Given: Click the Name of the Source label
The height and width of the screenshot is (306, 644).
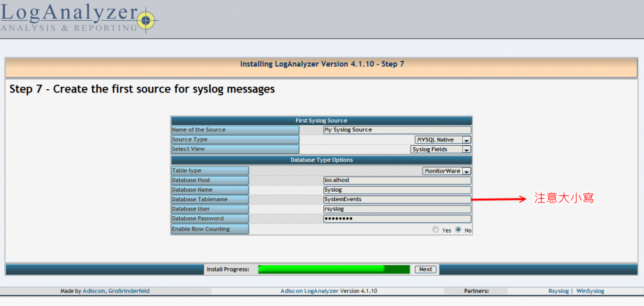Looking at the screenshot, I should point(235,130).
